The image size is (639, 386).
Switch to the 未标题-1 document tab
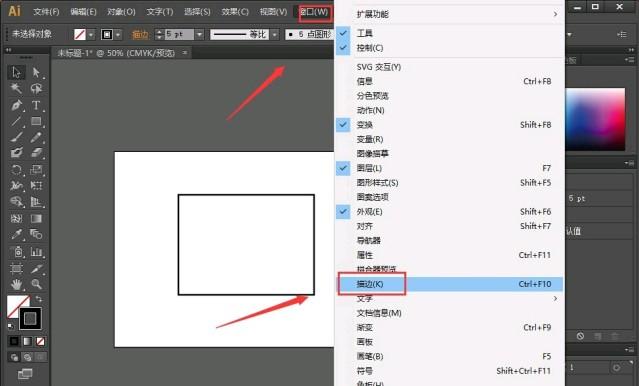point(116,53)
